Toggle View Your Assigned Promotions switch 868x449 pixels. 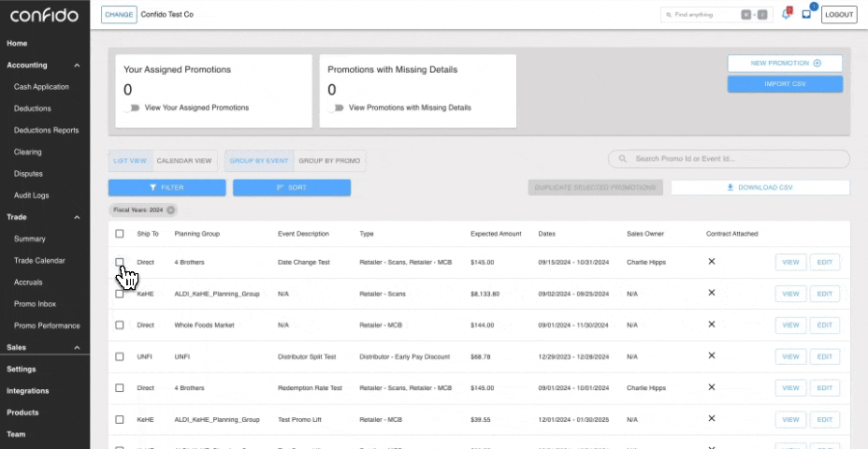[x=132, y=108]
